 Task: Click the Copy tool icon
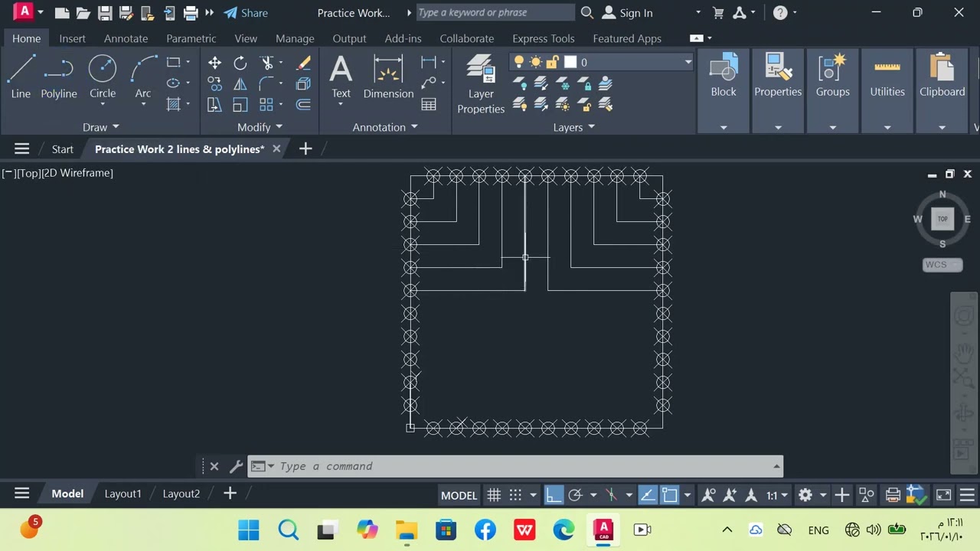tap(214, 83)
